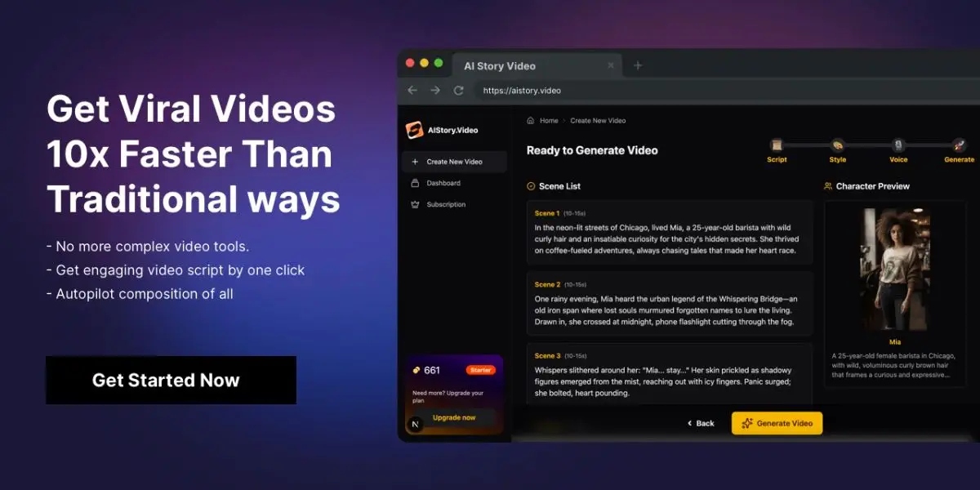Click 'Autopilot composition of all' line
Viewport: 980px width, 490px height.
(140, 293)
